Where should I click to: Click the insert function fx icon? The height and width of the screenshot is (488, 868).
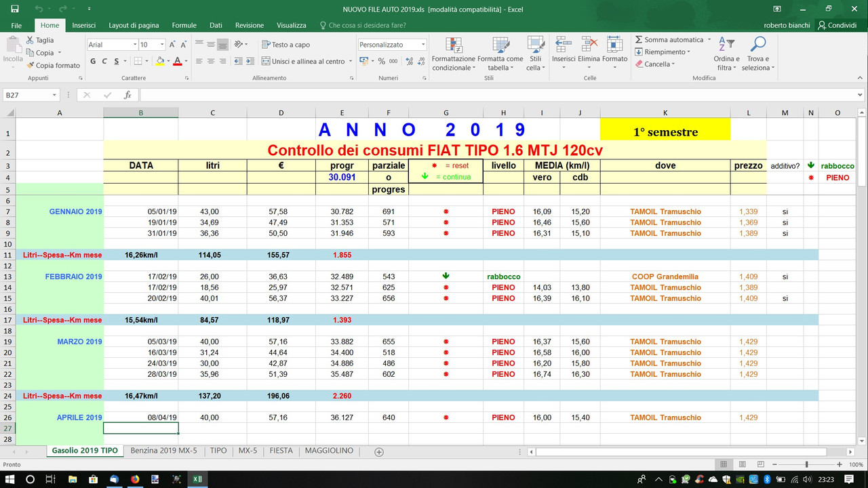127,95
